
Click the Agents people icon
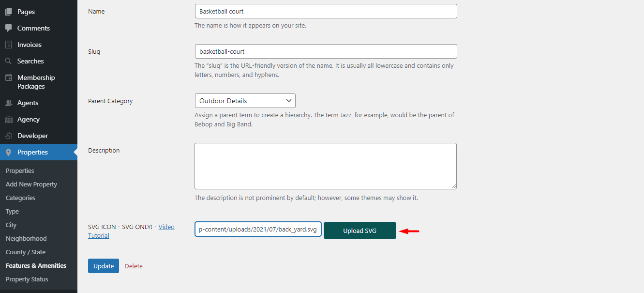point(9,103)
